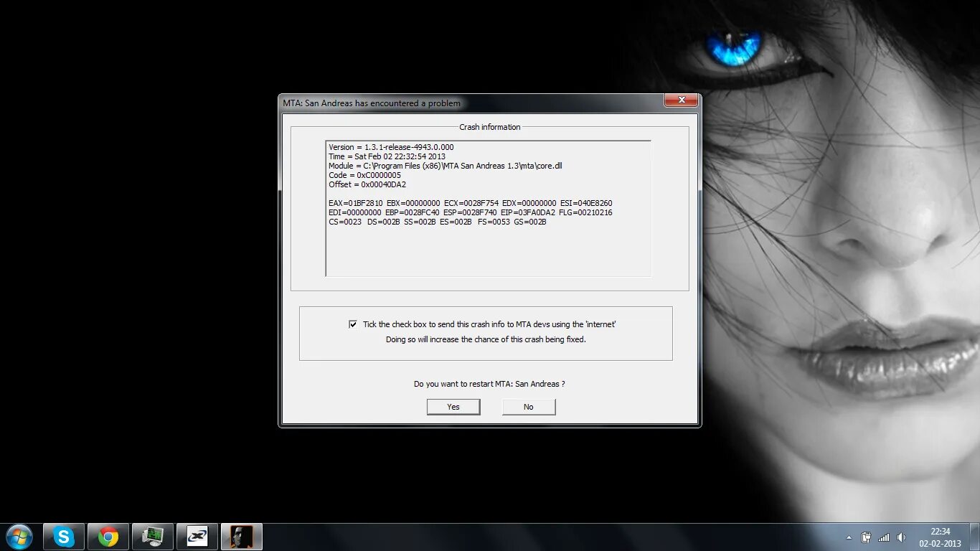Screen dimensions: 980x551
Task: Click the dialog title 'MTA: San Andreas has encountered a problem'
Action: [372, 103]
